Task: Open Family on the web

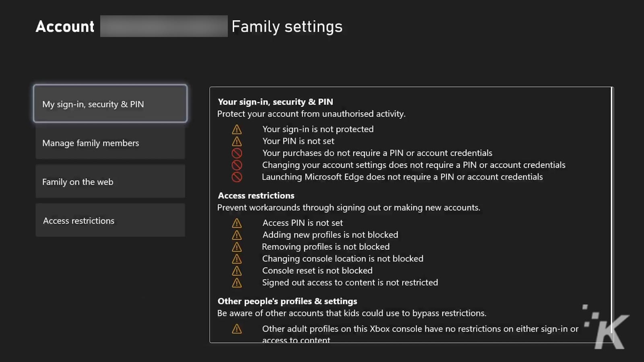Action: click(x=110, y=182)
